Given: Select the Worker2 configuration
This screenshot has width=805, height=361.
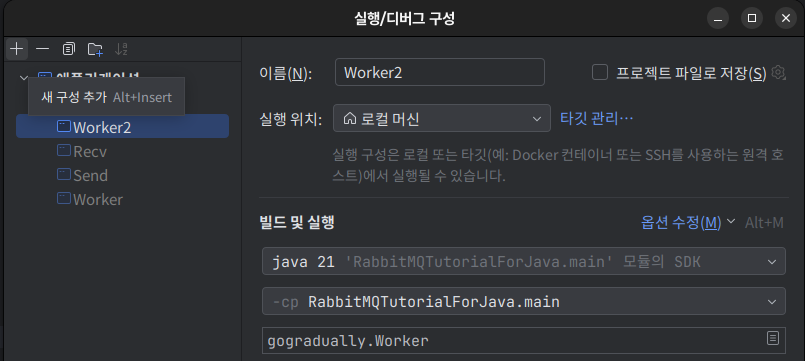Looking at the screenshot, I should click(x=122, y=126).
